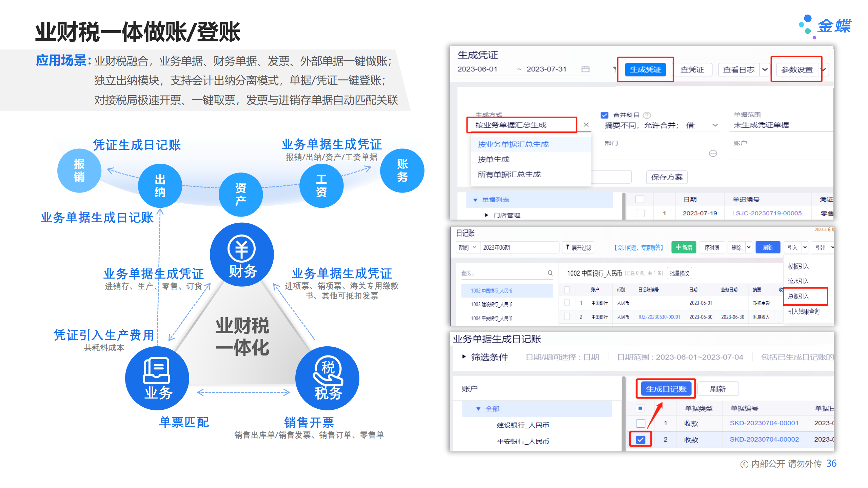Click the filter funnel icon near 生成凭证

point(614,69)
